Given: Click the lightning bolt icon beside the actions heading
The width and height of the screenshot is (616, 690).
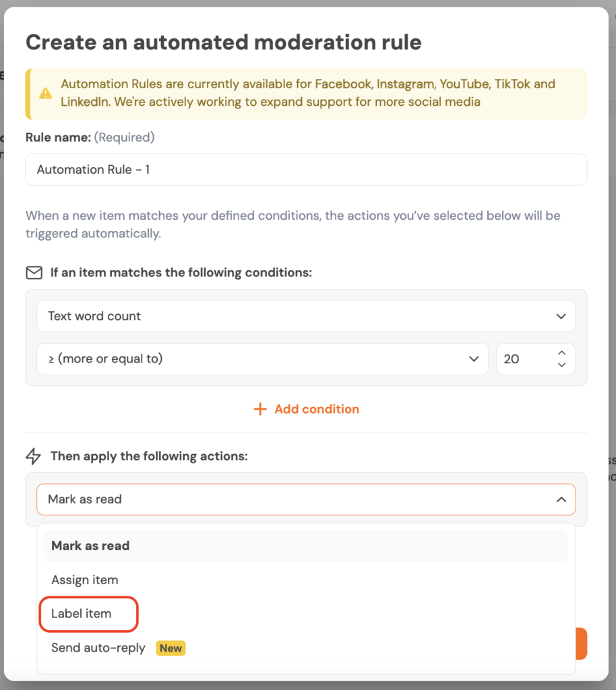Looking at the screenshot, I should coord(34,457).
